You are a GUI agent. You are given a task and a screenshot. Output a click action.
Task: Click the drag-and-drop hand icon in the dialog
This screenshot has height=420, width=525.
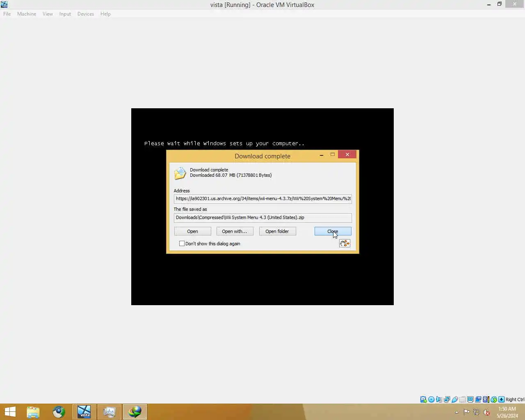tap(345, 244)
